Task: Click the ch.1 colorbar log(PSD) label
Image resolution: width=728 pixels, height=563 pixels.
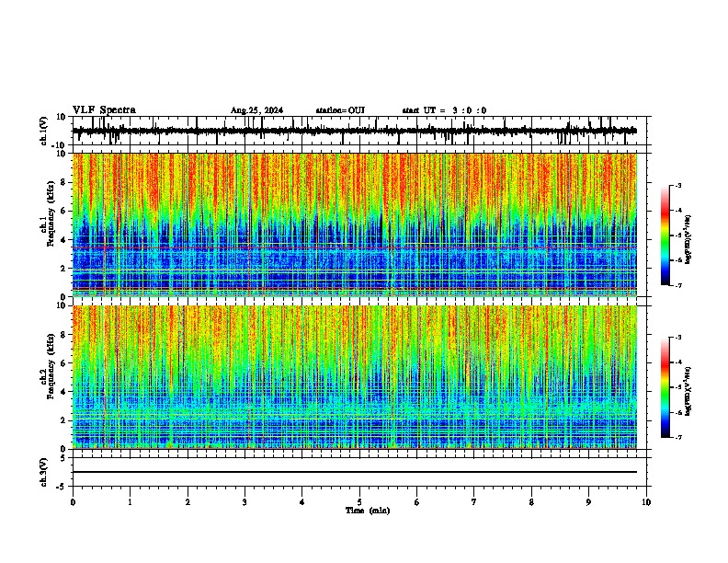Action: click(688, 240)
